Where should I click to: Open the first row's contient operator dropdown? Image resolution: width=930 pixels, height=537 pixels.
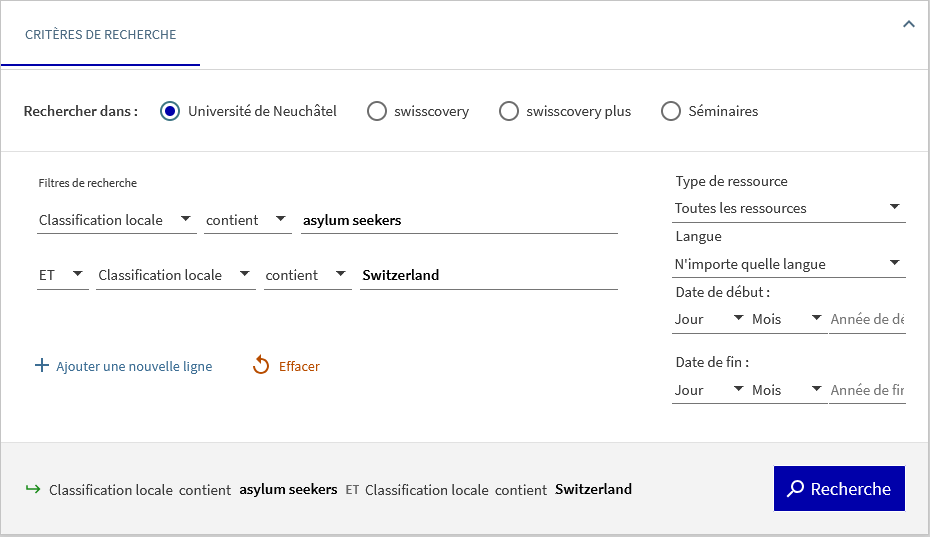point(247,220)
